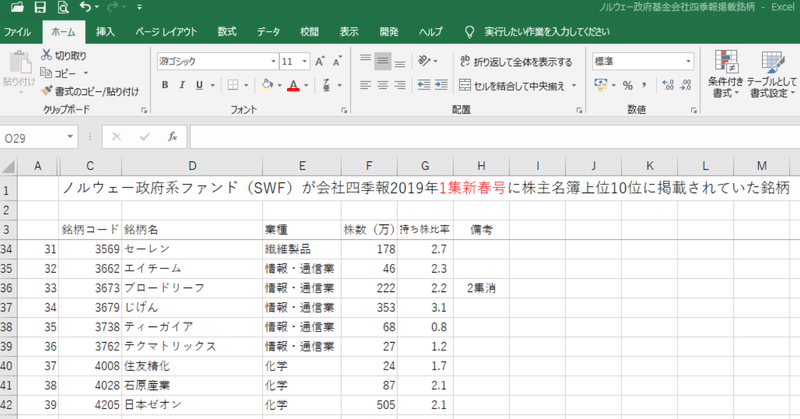Click the コピー copy button

[x=58, y=73]
